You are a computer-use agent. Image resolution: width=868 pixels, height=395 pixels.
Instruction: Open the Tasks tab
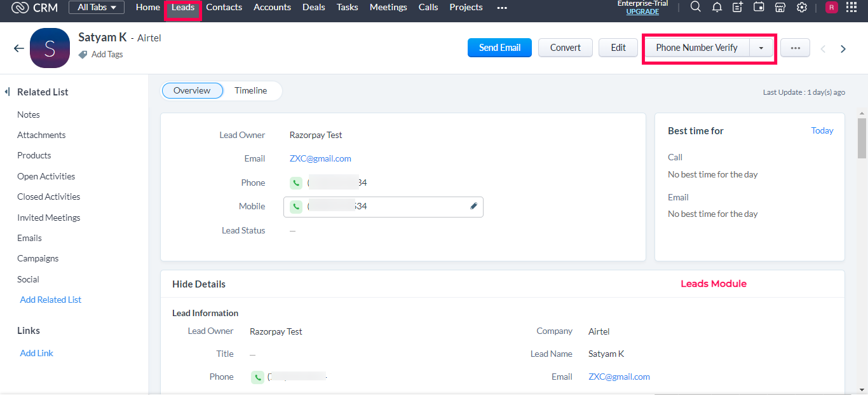pos(348,7)
